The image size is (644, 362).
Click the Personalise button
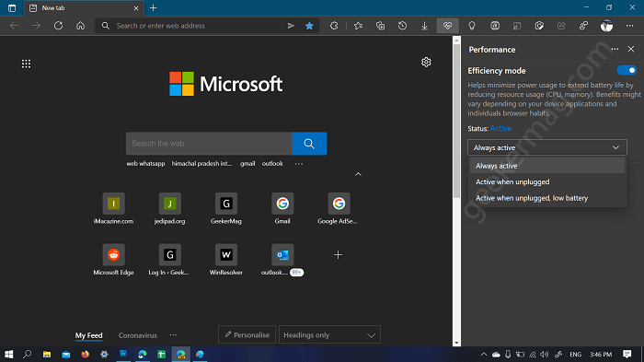(x=247, y=335)
